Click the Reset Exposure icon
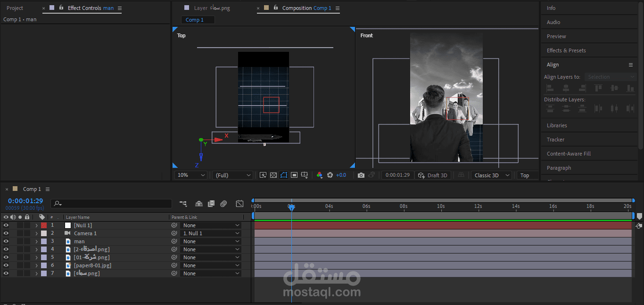The height and width of the screenshot is (305, 644). tap(330, 175)
